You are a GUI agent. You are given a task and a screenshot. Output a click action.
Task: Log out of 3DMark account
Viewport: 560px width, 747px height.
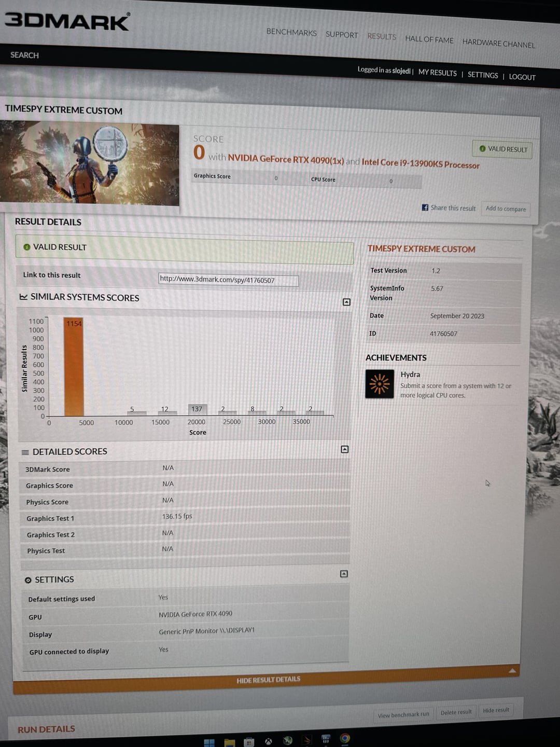pos(522,77)
